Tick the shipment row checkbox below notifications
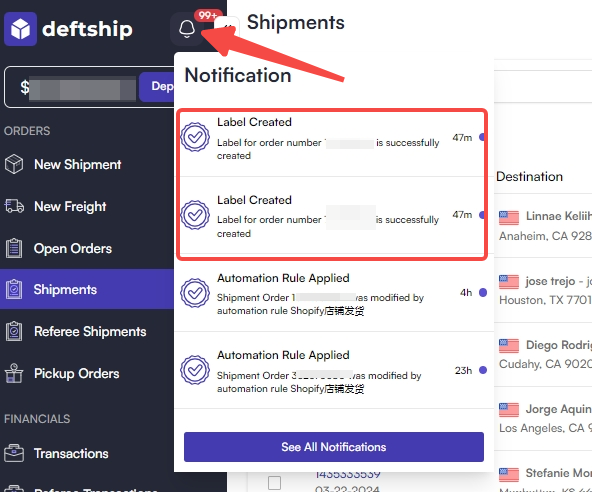 pyautogui.click(x=274, y=483)
